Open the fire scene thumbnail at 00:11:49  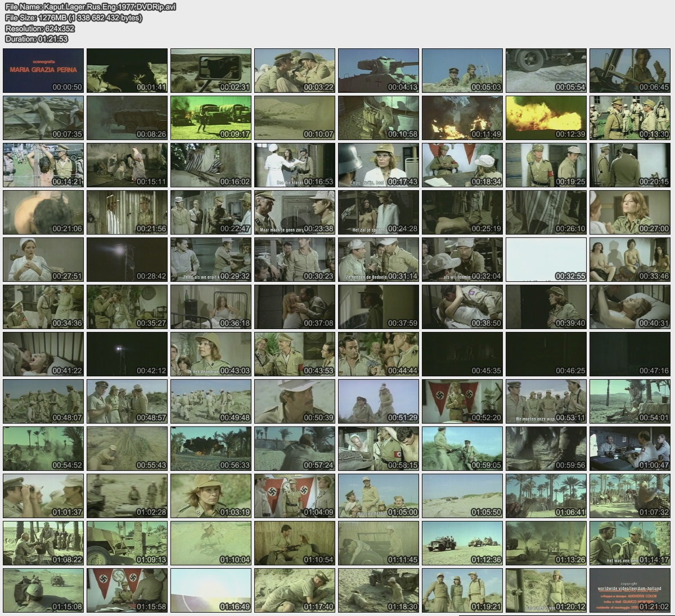click(x=462, y=118)
